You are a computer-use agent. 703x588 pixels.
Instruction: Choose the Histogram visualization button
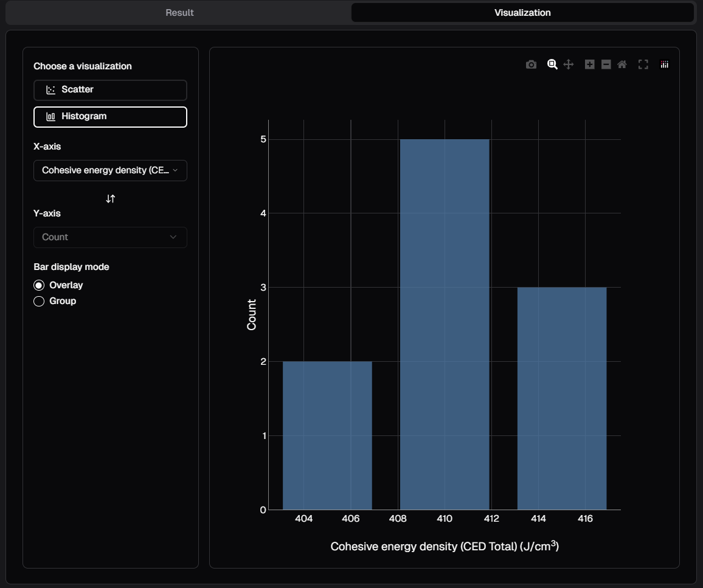coord(110,117)
